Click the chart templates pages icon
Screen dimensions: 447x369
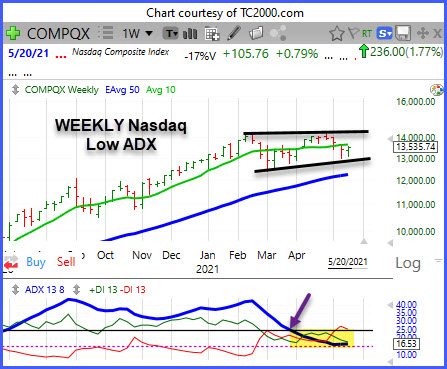click(256, 33)
